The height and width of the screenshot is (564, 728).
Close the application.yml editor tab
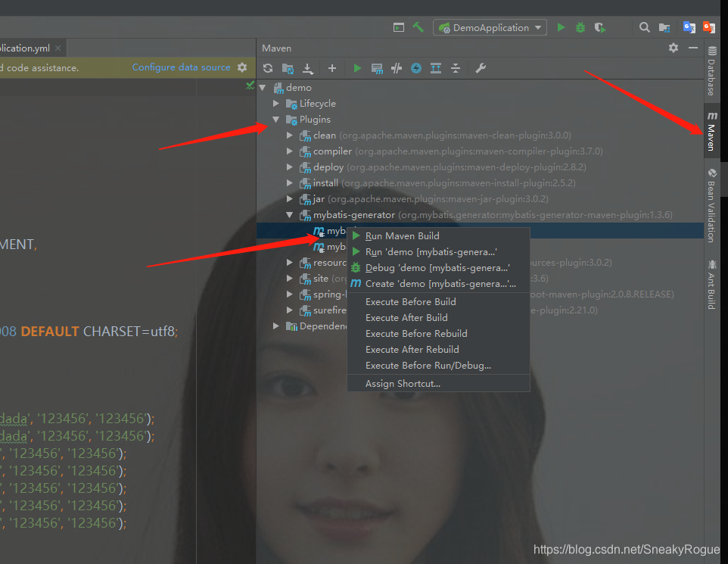point(58,48)
